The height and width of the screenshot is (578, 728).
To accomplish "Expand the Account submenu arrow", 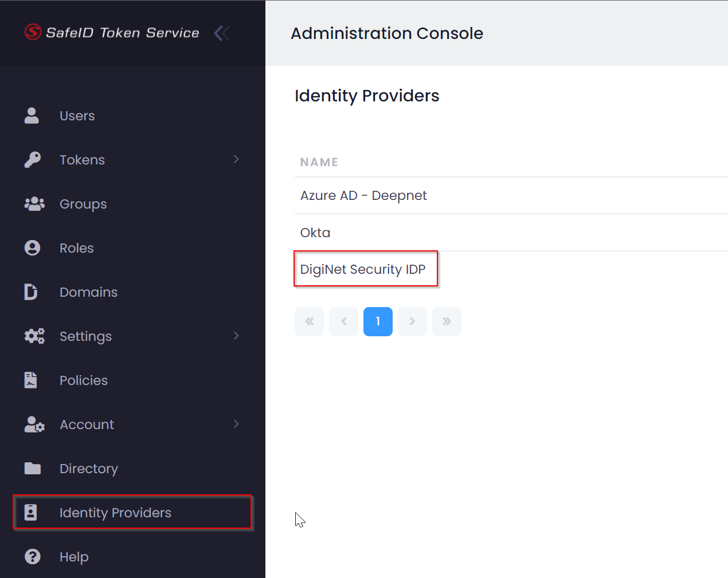I will click(x=236, y=424).
